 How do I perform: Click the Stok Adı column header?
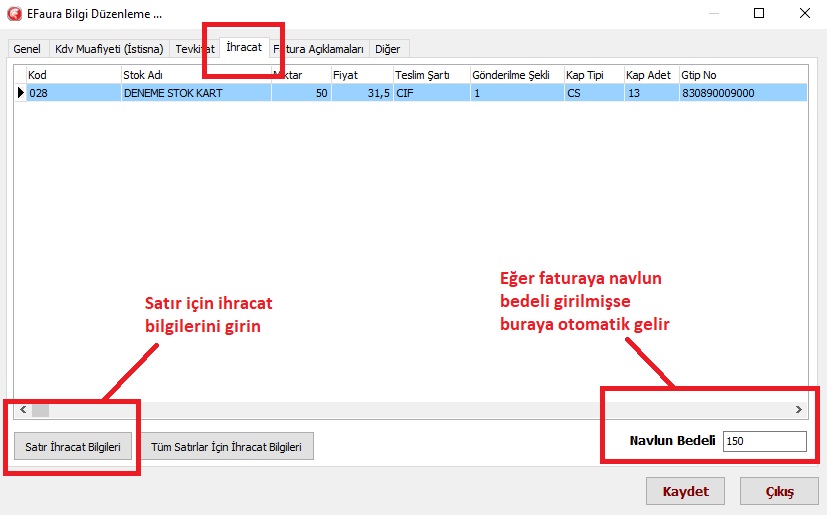click(194, 75)
